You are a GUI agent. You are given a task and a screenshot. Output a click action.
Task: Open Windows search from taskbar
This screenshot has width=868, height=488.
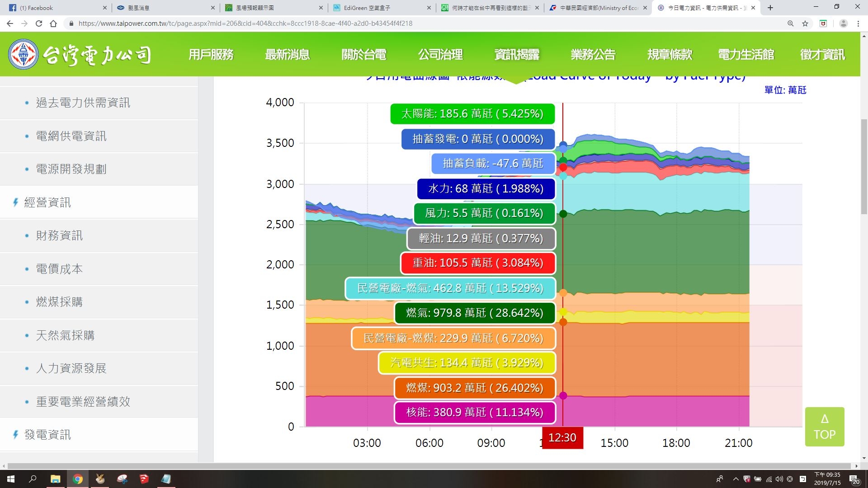coord(33,479)
